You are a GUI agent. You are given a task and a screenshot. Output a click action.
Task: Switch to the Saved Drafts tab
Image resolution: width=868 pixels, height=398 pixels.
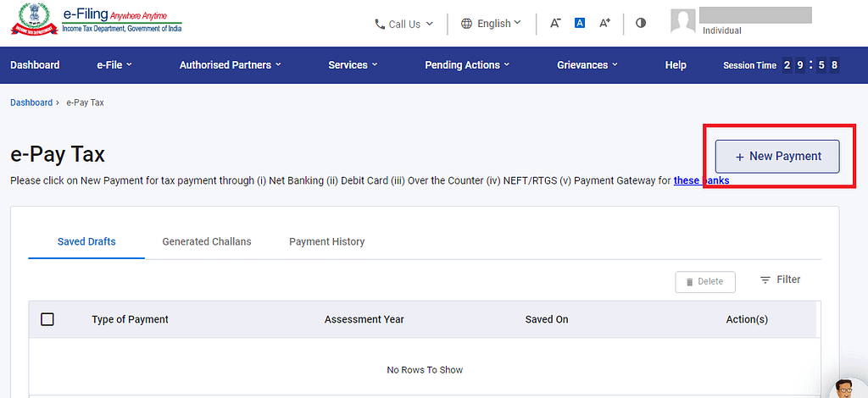point(86,241)
